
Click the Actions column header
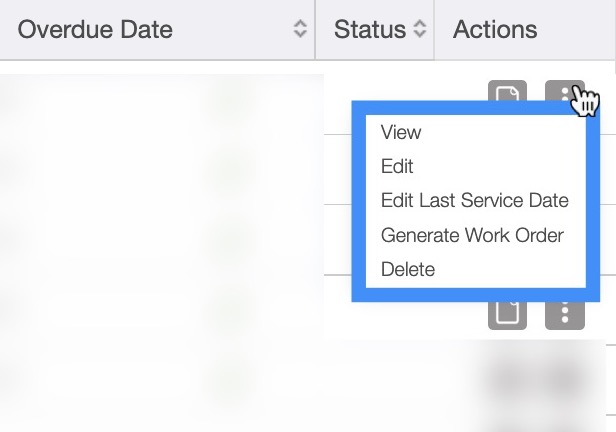pos(495,30)
